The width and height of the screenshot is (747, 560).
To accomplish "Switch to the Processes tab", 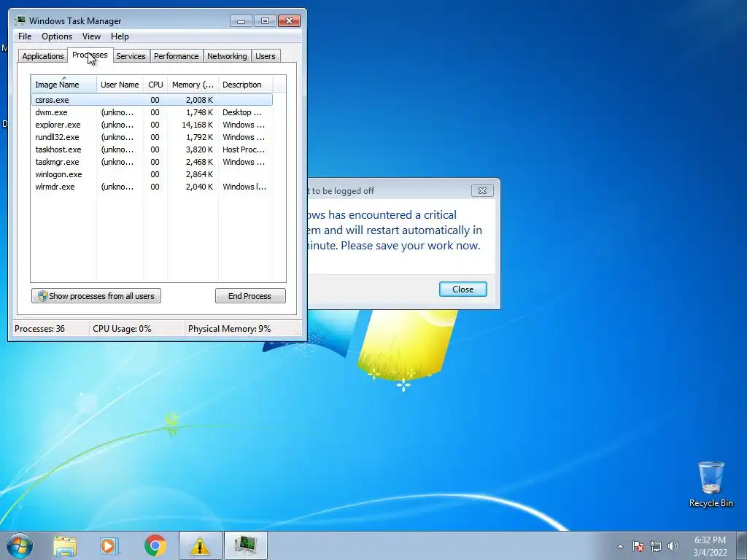I will [90, 55].
